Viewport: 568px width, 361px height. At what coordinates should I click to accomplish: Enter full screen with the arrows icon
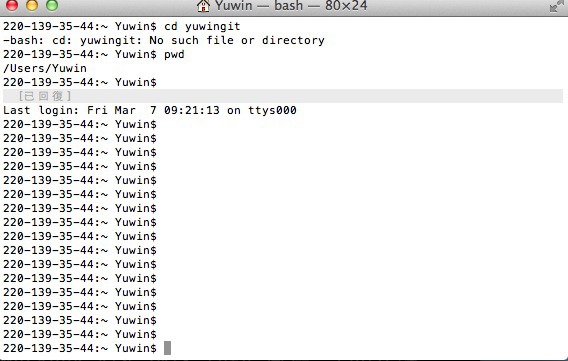tap(556, 5)
